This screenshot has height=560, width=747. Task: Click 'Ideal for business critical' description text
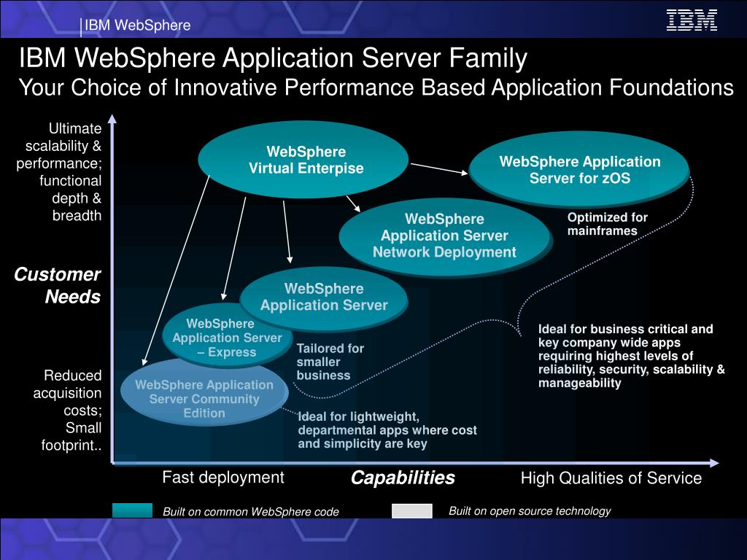[632, 356]
